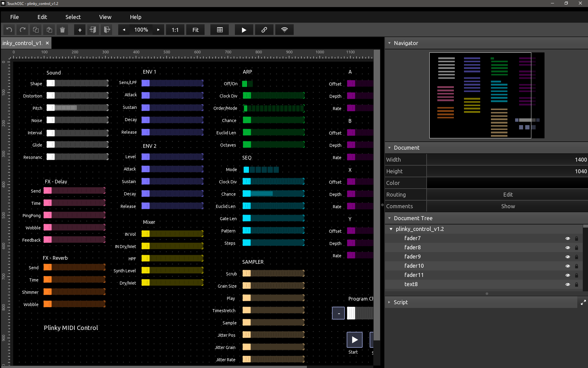Lock fader9 with its lock icon
Image resolution: width=588 pixels, height=368 pixels.
[x=576, y=257]
